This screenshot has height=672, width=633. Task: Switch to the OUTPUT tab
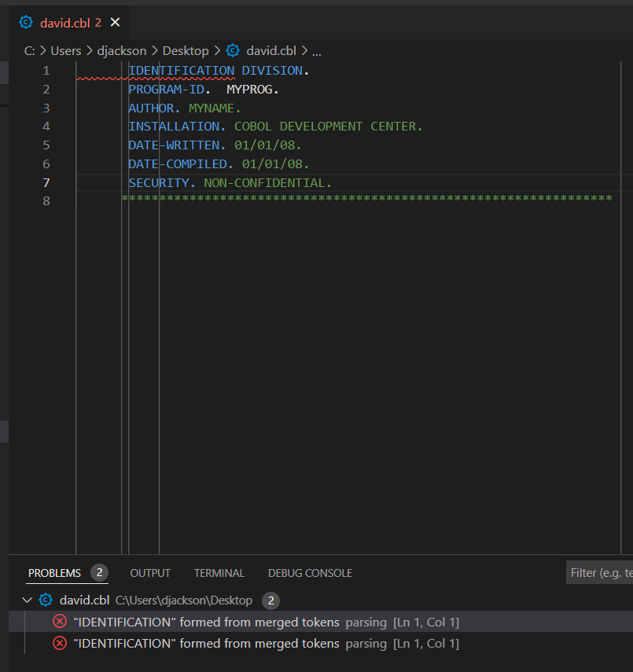(x=149, y=573)
